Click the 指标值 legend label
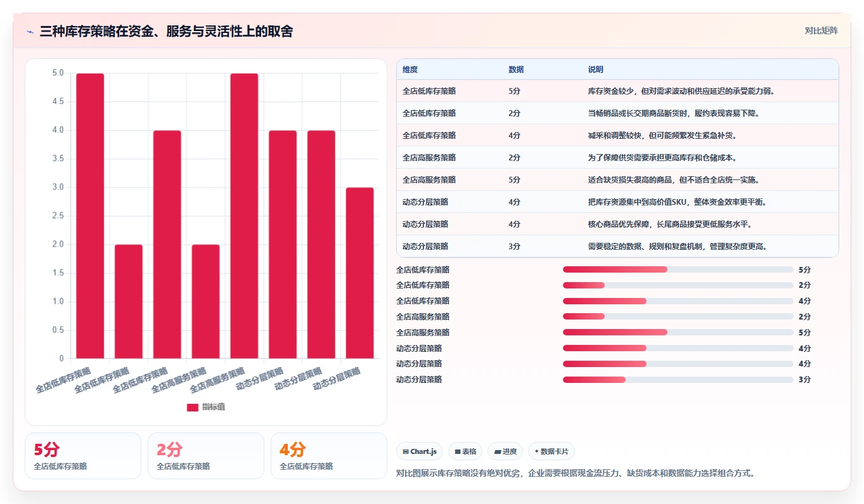The image size is (864, 504). coord(214,407)
